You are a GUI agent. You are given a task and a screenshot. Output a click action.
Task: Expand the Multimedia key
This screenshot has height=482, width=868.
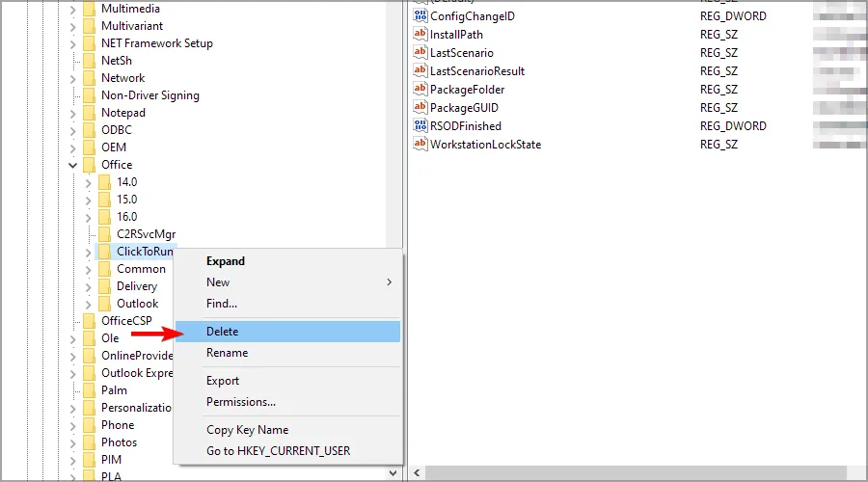click(x=72, y=10)
